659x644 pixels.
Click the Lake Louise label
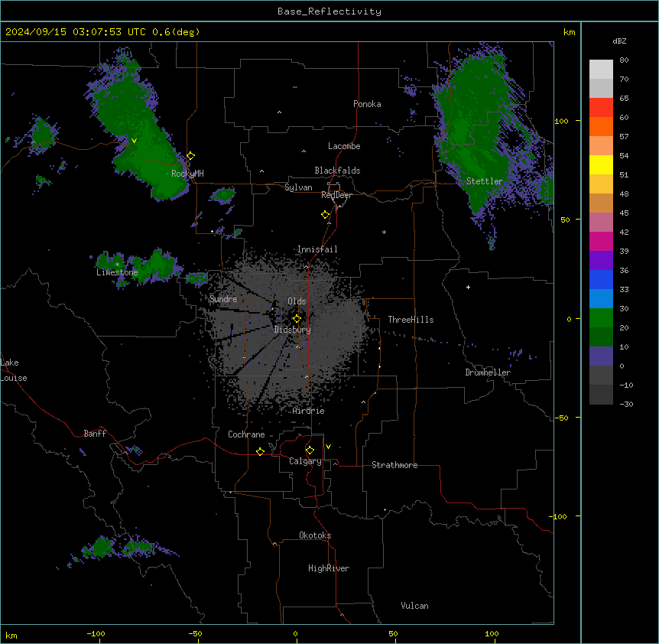tap(14, 370)
